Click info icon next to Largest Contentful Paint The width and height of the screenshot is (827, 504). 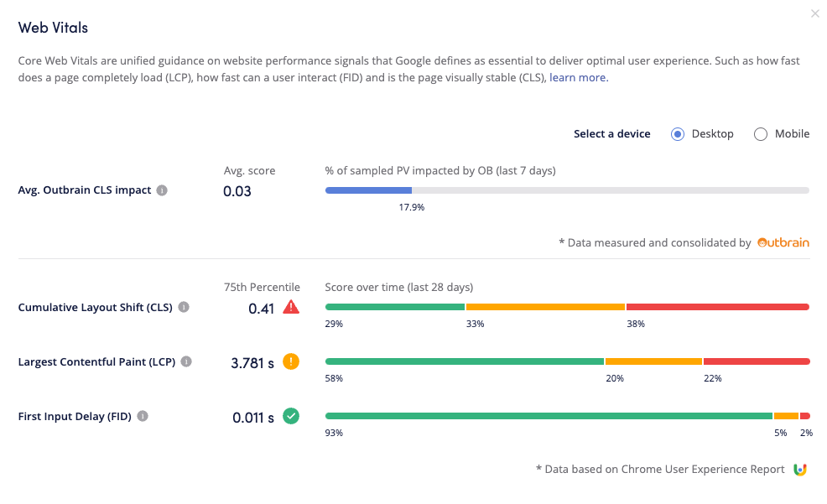point(186,361)
